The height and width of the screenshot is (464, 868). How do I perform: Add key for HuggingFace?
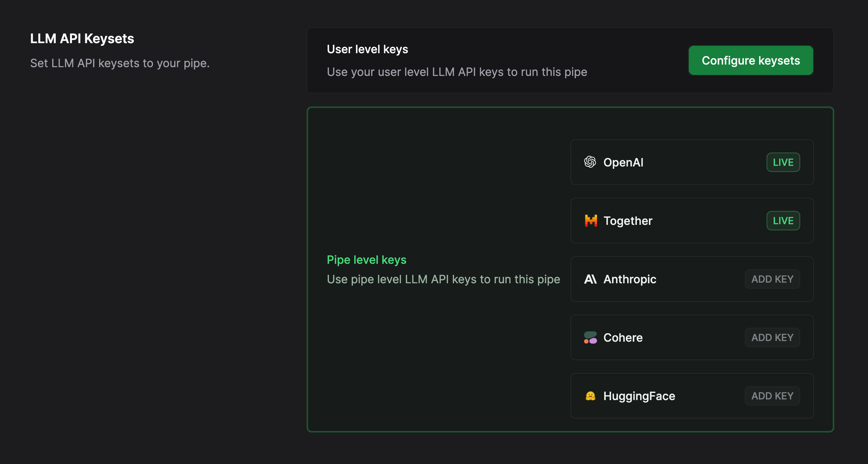[x=772, y=396]
